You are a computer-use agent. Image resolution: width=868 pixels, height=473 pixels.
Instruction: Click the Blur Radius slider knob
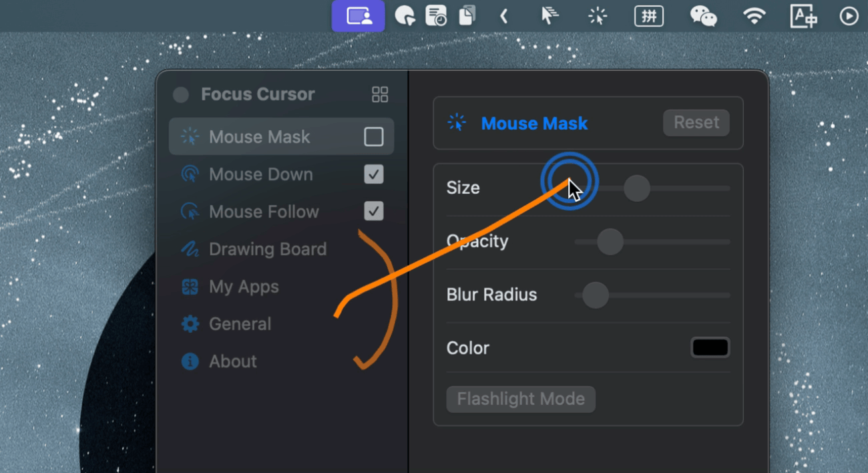click(595, 295)
